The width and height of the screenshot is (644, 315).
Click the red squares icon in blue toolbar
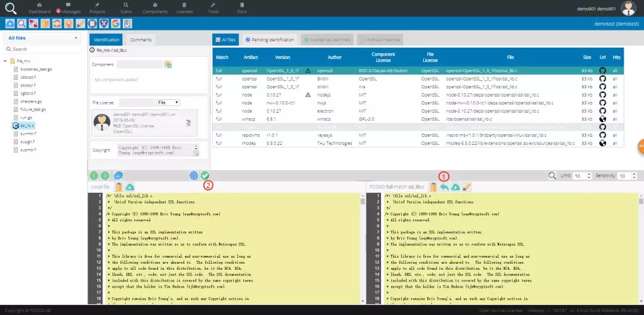tap(33, 23)
